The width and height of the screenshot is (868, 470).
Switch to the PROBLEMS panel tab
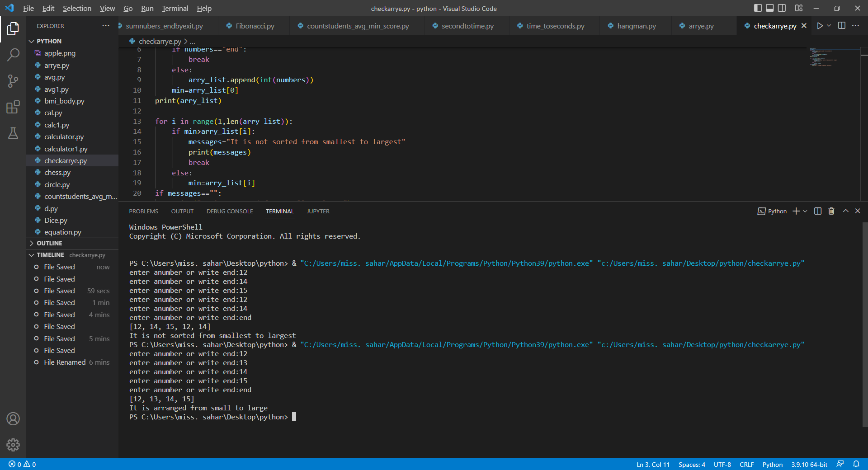[x=143, y=211]
